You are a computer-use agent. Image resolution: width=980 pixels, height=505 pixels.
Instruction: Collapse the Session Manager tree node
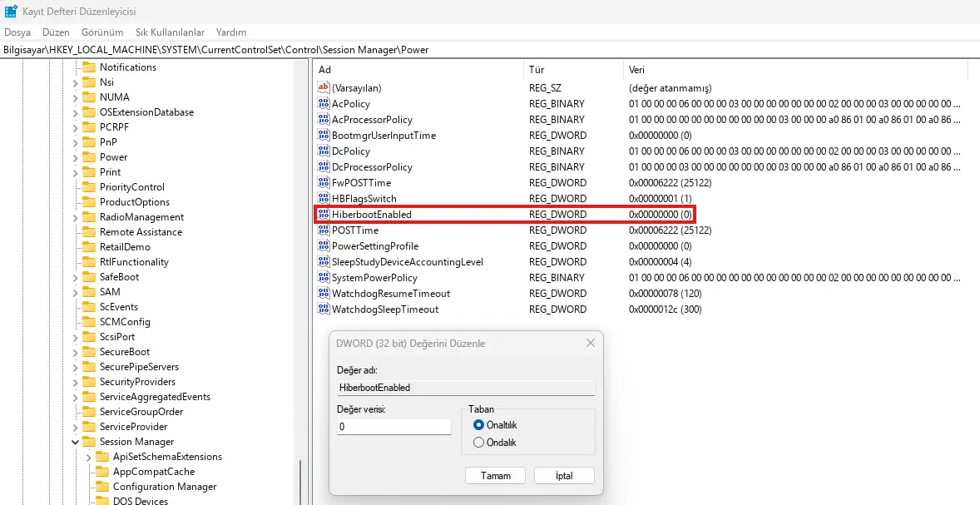pyautogui.click(x=75, y=441)
